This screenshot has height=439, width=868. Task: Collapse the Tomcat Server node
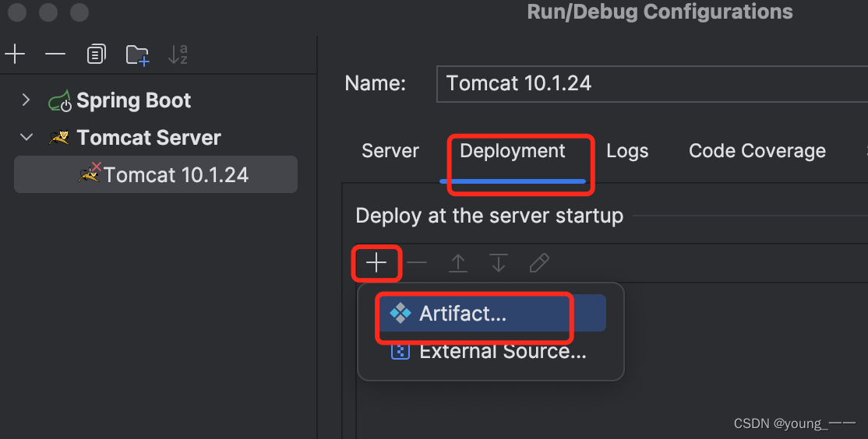[26, 137]
